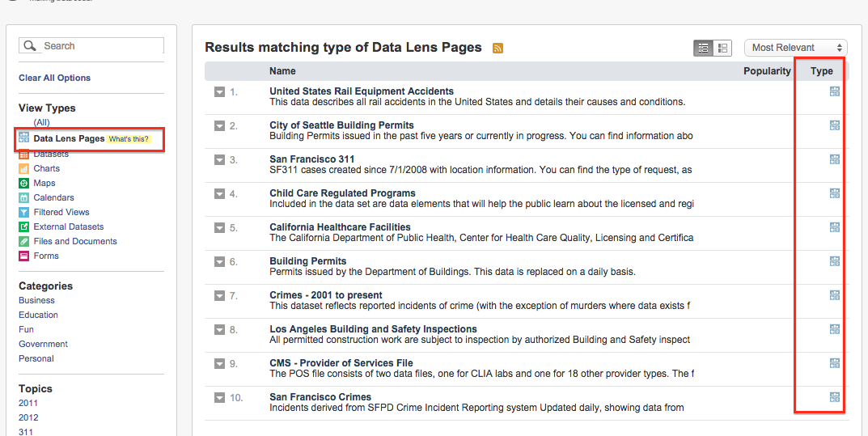Screen dimensions: 868x436
Task: Expand row 3 San Francisco 311 arrow
Action: tap(220, 160)
